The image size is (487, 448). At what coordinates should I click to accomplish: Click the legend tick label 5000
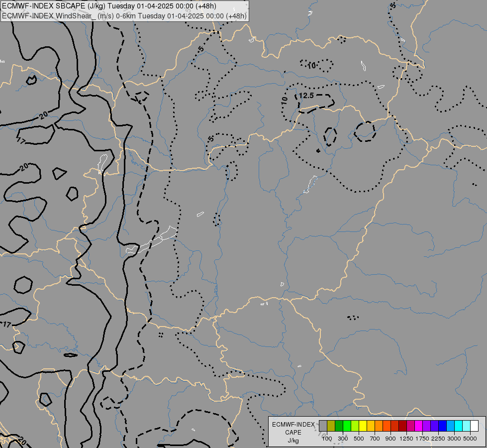point(470,439)
